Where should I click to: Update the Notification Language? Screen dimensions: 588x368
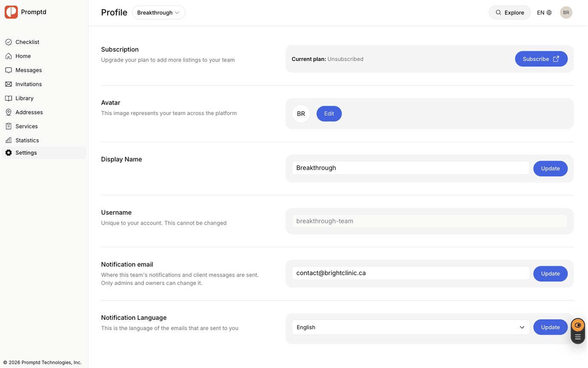tap(550, 327)
